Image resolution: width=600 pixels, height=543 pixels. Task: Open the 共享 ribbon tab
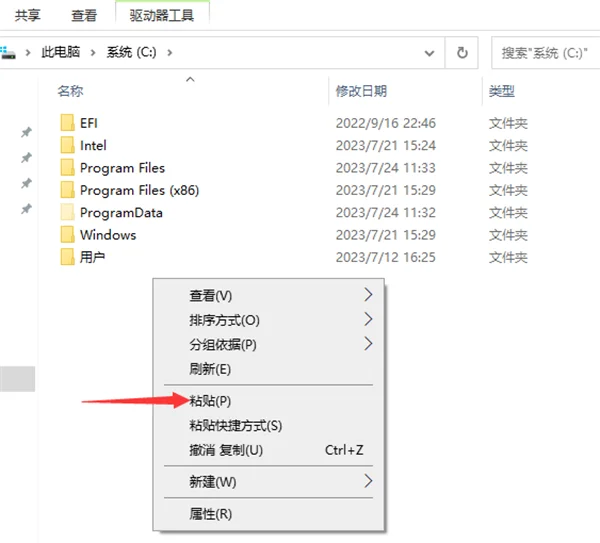[x=28, y=16]
